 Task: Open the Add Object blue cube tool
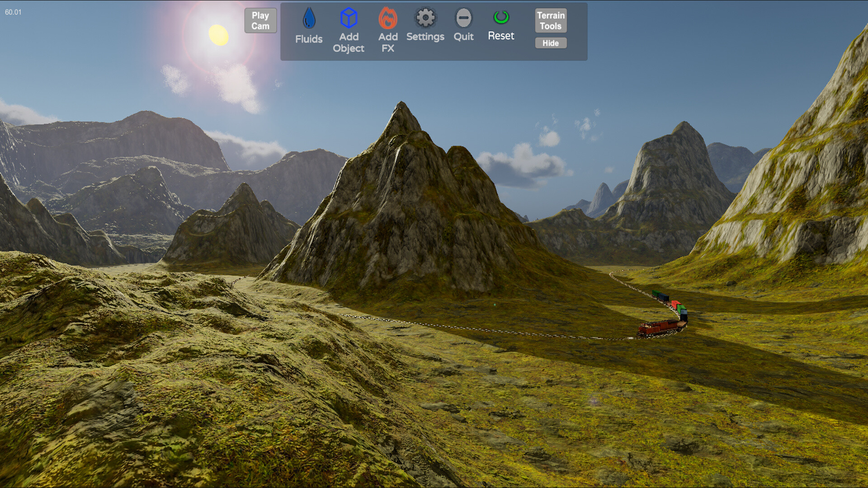pos(348,18)
